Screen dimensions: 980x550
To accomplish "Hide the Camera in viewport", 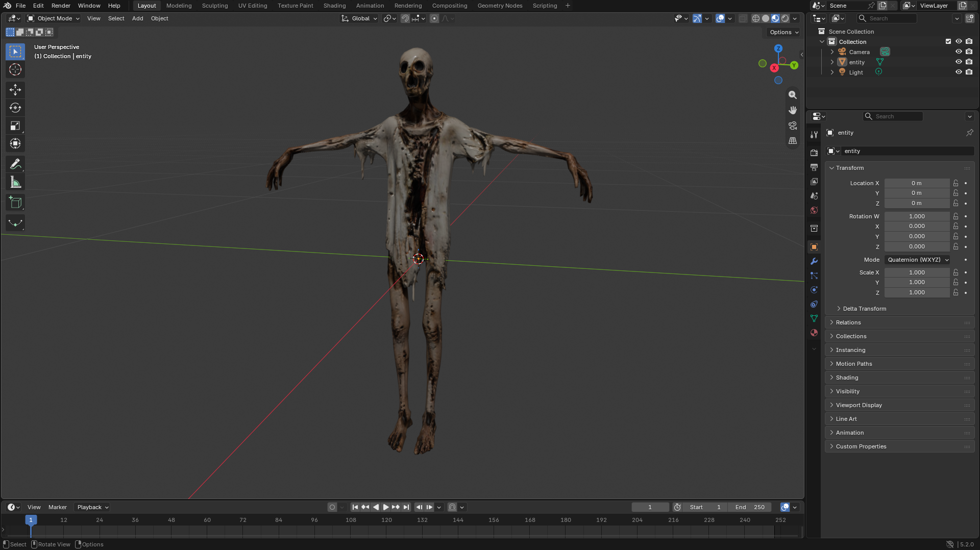I will point(959,52).
